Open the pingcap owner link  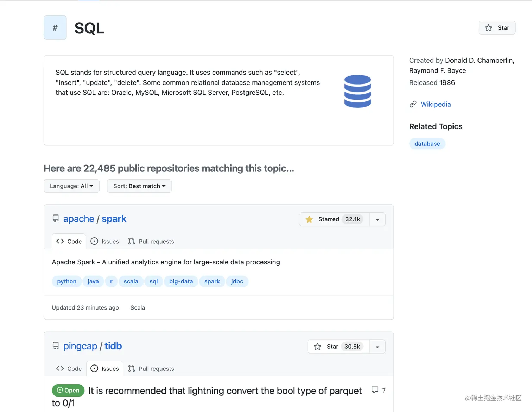(80, 346)
